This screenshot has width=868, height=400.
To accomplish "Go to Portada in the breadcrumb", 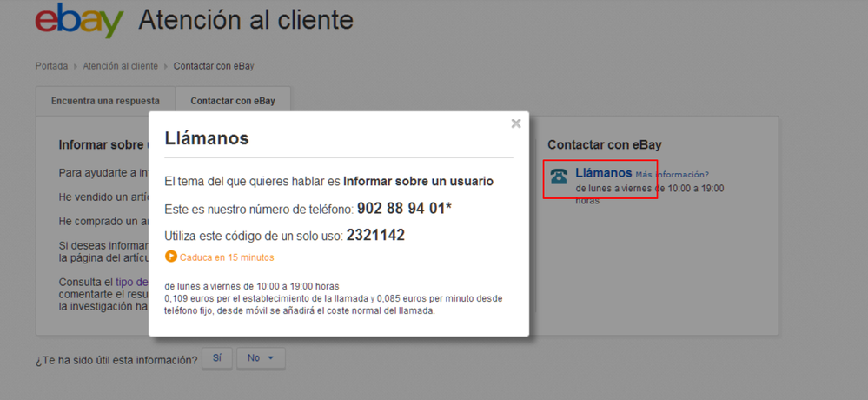I will pos(51,66).
